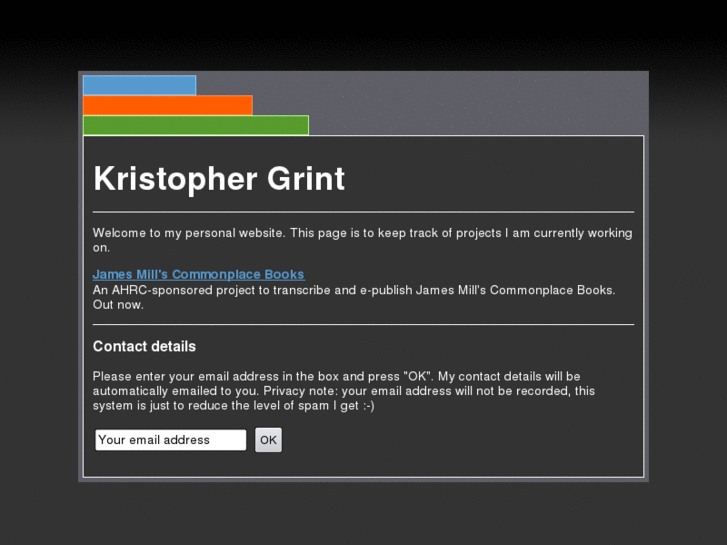Click the orange bar in the header
Image resolution: width=727 pixels, height=545 pixels.
click(x=168, y=105)
